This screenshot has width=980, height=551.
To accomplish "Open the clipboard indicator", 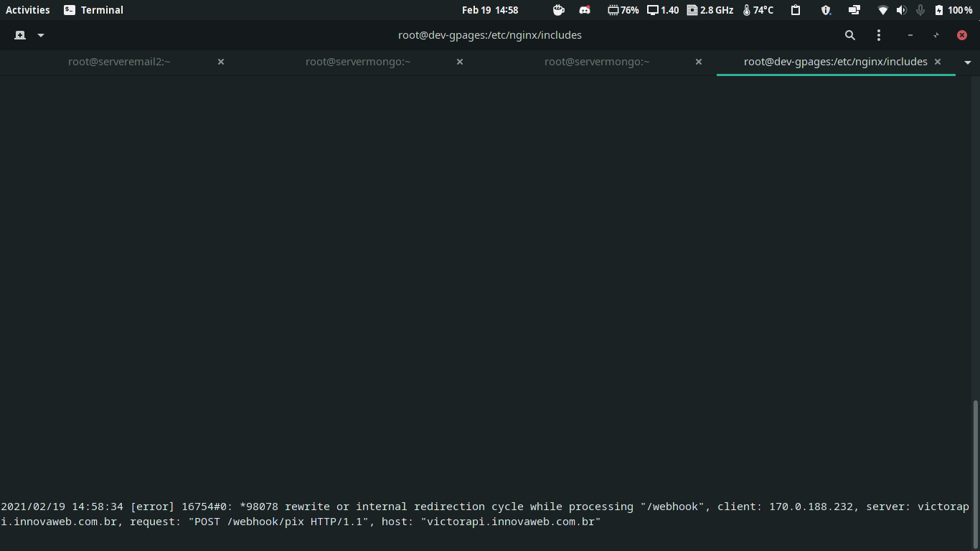I will 796,10.
